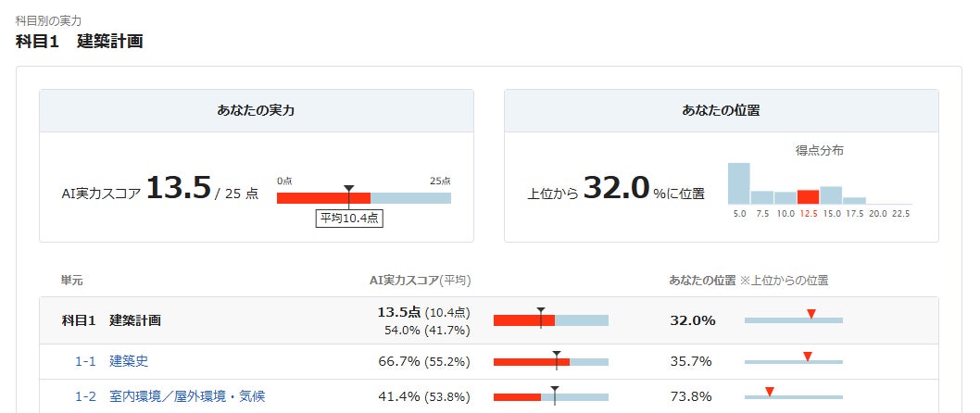Select the あなたの実力 panel header
The width and height of the screenshot is (980, 413).
coord(256,111)
